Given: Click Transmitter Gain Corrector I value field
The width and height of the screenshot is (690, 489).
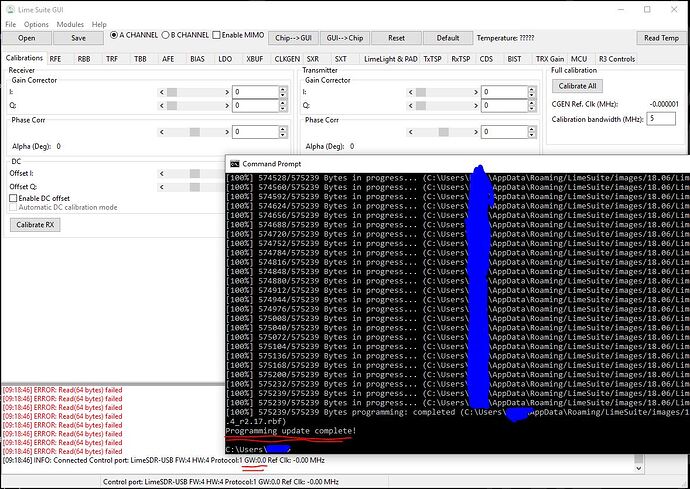Looking at the screenshot, I should (504, 92).
